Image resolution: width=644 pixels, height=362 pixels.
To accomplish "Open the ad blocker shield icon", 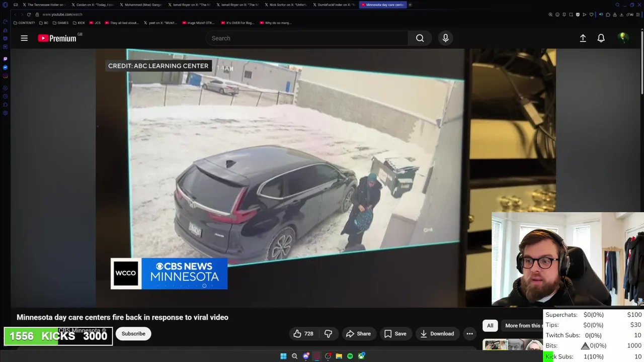I will coord(578,15).
